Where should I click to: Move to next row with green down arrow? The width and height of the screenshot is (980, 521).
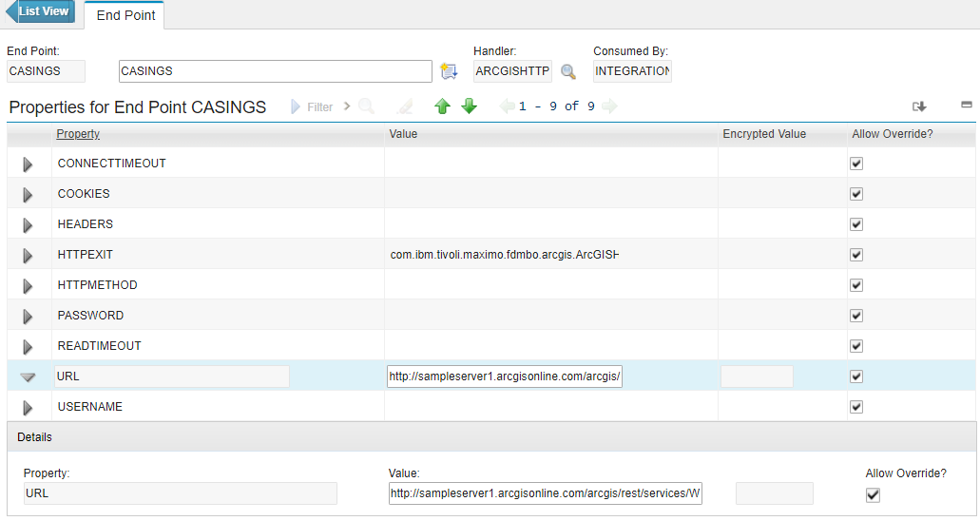point(469,106)
